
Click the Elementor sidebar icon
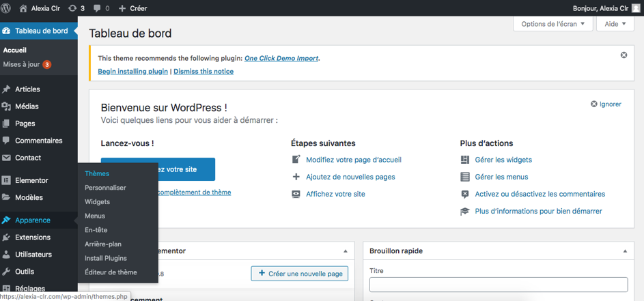point(6,180)
